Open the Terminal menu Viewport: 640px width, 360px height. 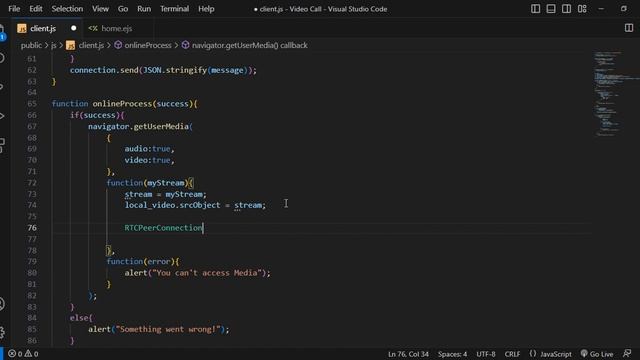tap(174, 9)
